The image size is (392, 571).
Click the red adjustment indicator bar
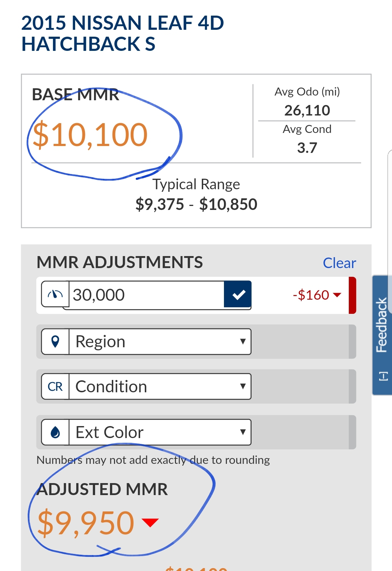352,295
